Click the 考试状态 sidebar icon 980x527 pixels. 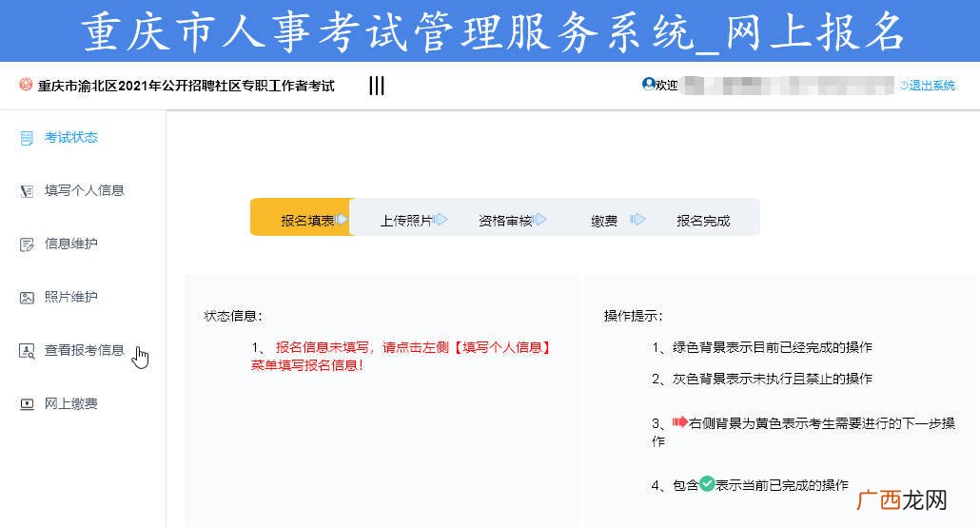pos(27,138)
